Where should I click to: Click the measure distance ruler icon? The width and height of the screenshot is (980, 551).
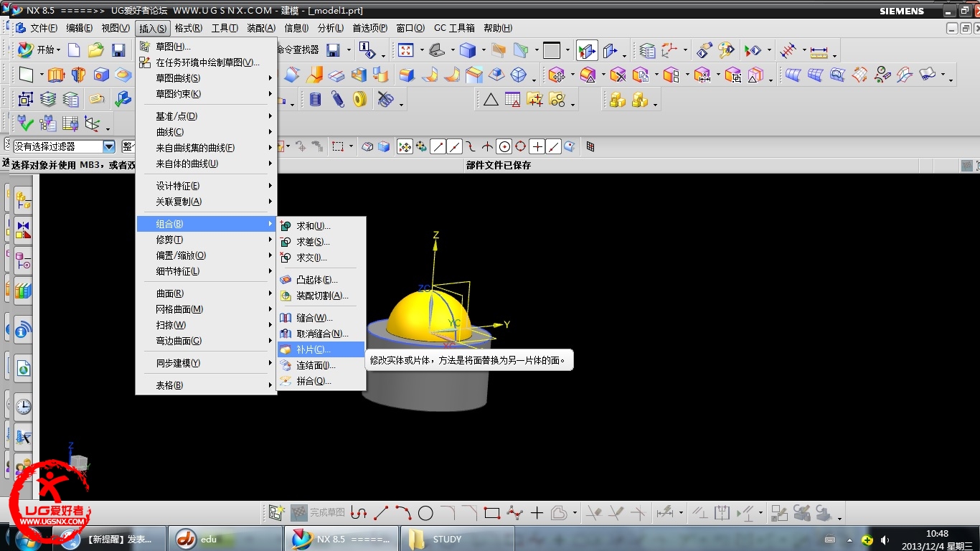(819, 51)
